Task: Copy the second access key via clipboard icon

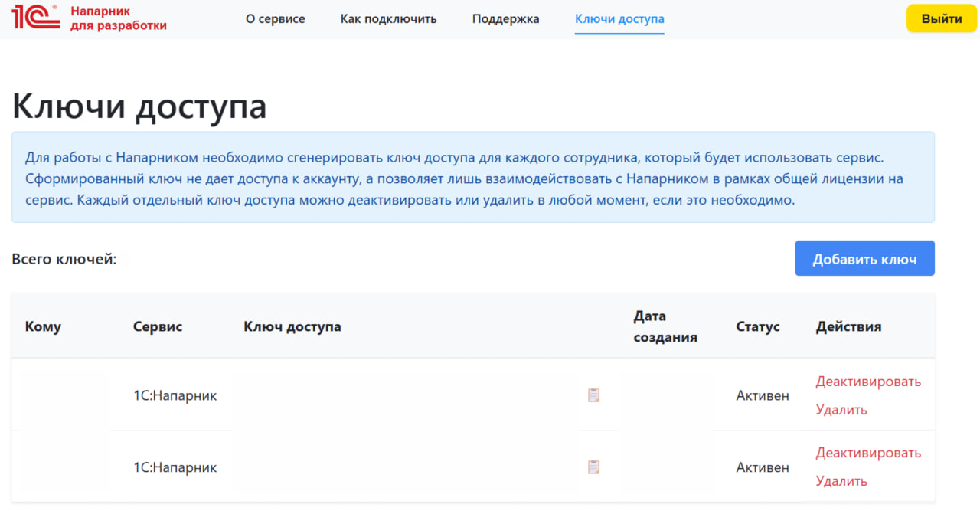Action: 593,467
